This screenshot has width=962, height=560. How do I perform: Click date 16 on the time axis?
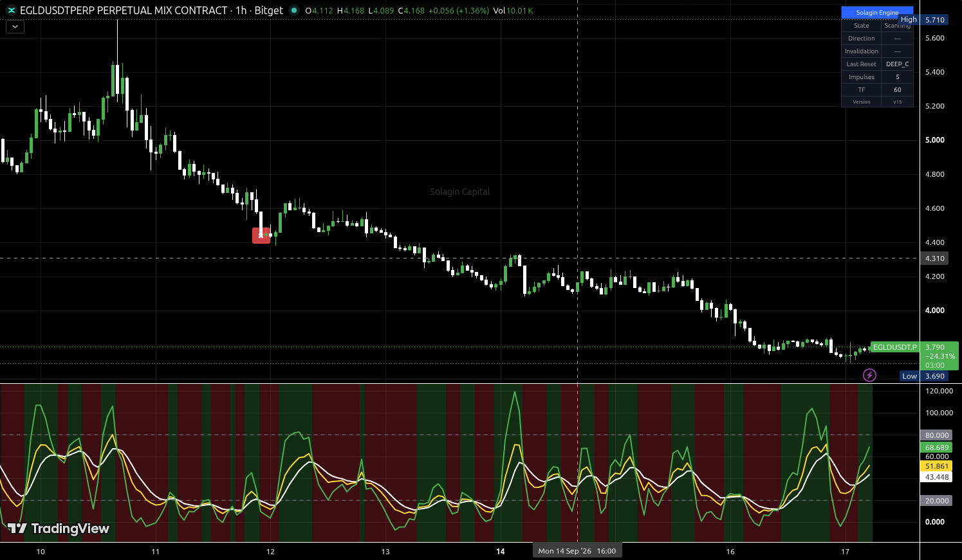click(x=730, y=552)
